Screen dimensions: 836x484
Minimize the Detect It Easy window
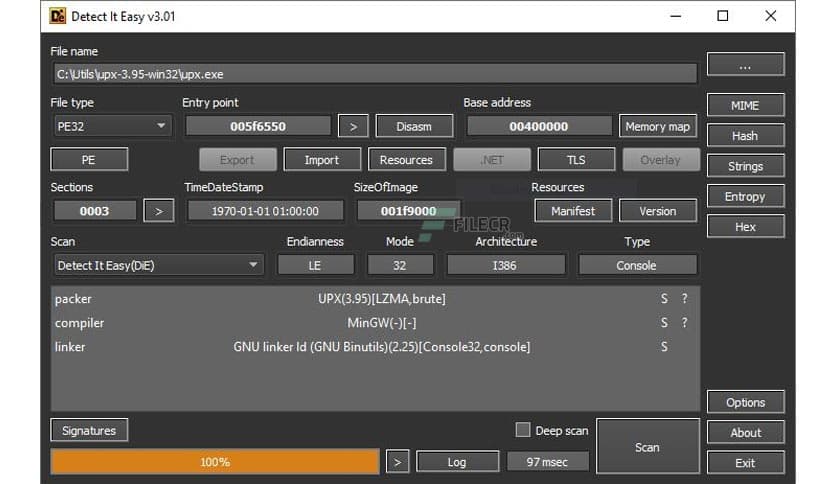point(676,16)
